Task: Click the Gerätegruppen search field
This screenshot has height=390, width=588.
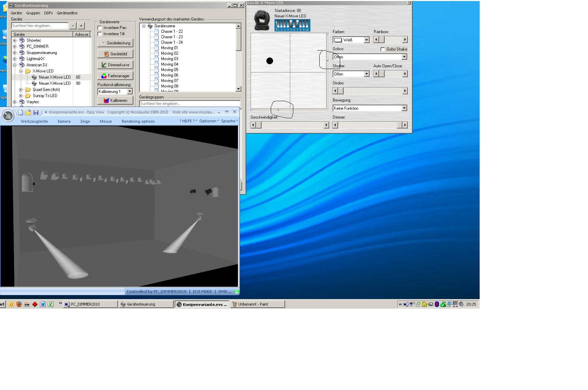Action: (x=190, y=104)
